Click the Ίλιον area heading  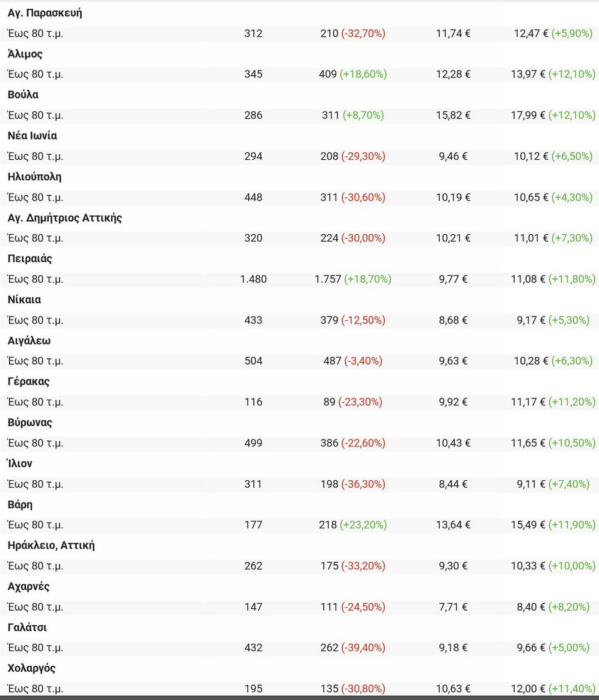pos(20,464)
